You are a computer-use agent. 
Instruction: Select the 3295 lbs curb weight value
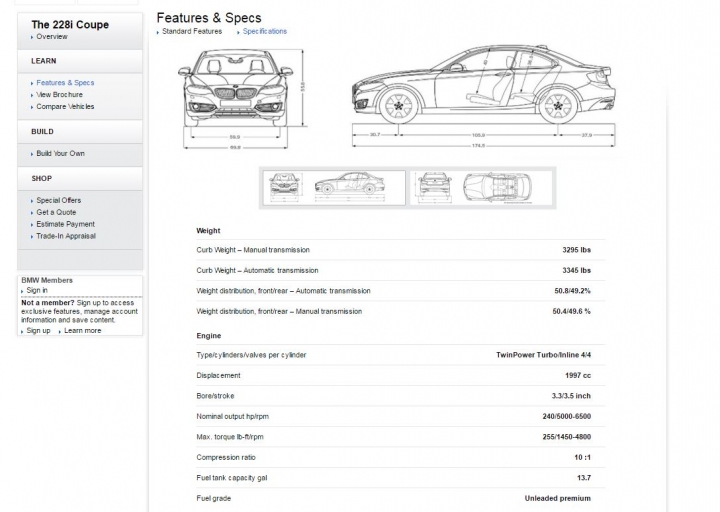coord(576,250)
